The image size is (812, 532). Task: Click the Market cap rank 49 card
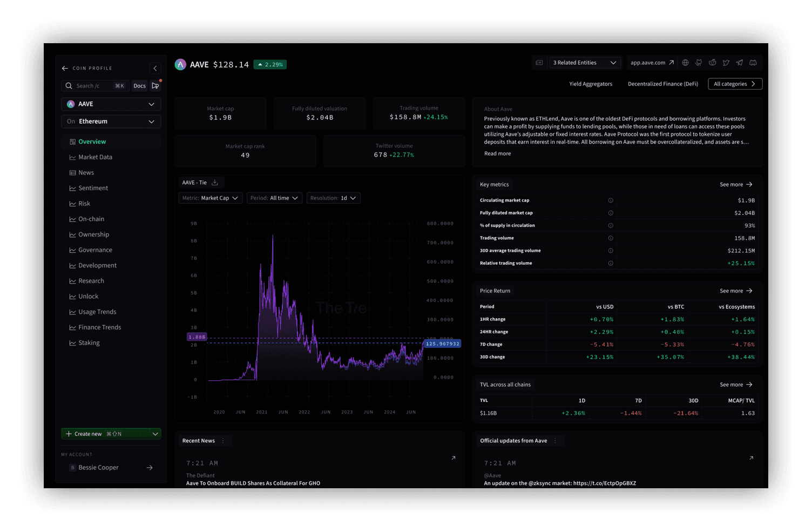coord(245,151)
